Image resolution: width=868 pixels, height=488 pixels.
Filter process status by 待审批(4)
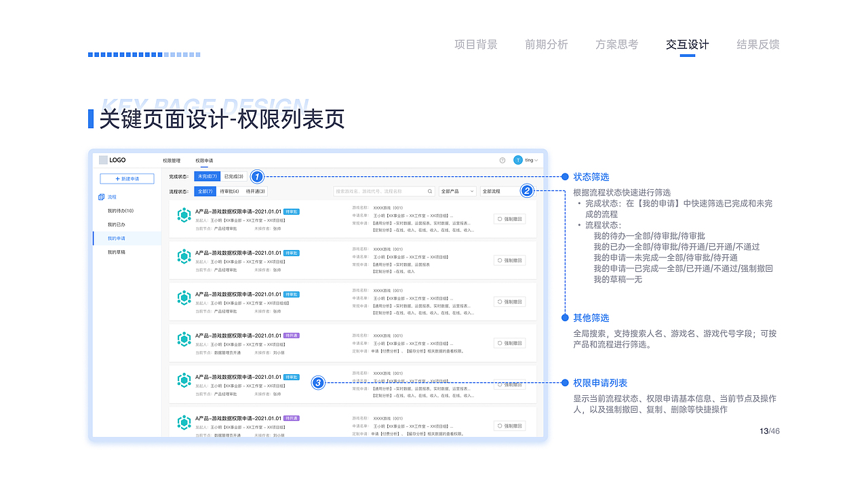click(229, 192)
